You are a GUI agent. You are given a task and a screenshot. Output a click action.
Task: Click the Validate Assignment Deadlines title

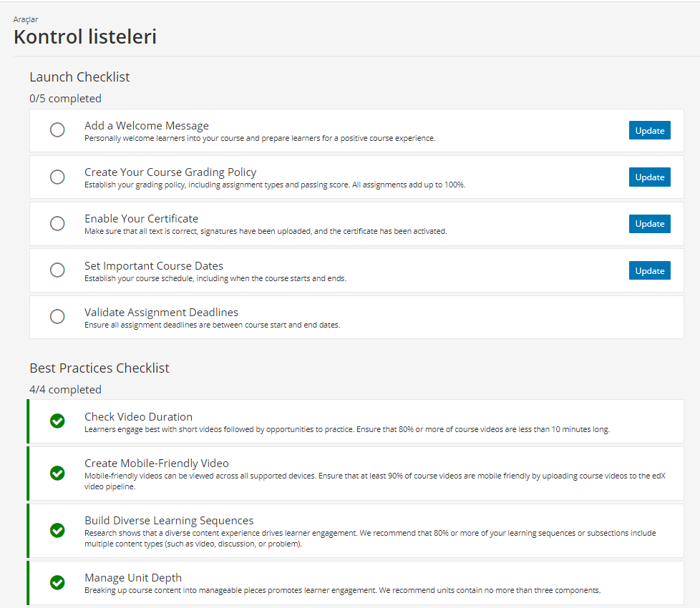(x=161, y=313)
